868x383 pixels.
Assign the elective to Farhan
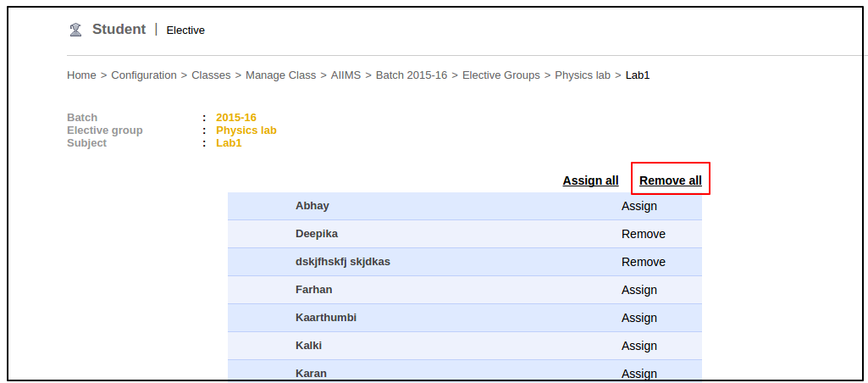point(639,290)
